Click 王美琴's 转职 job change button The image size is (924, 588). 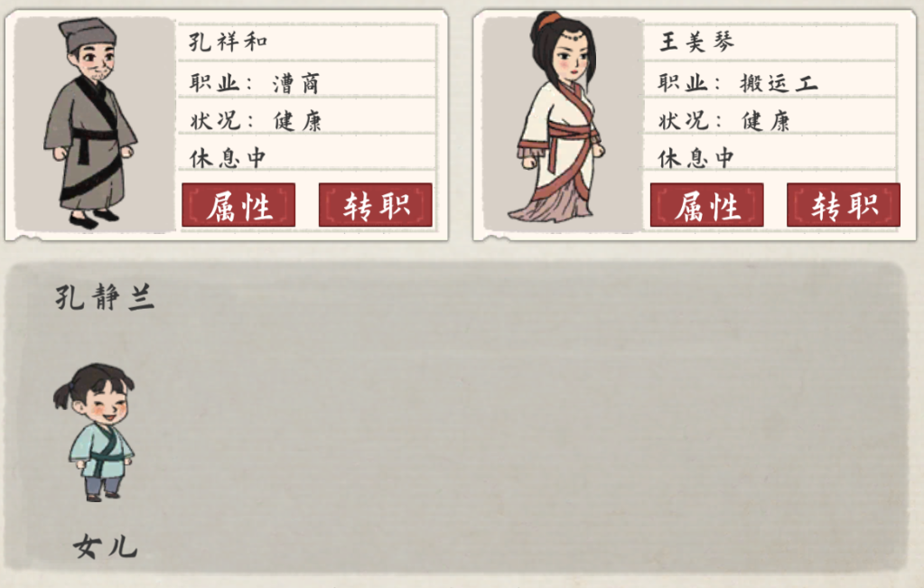click(844, 205)
